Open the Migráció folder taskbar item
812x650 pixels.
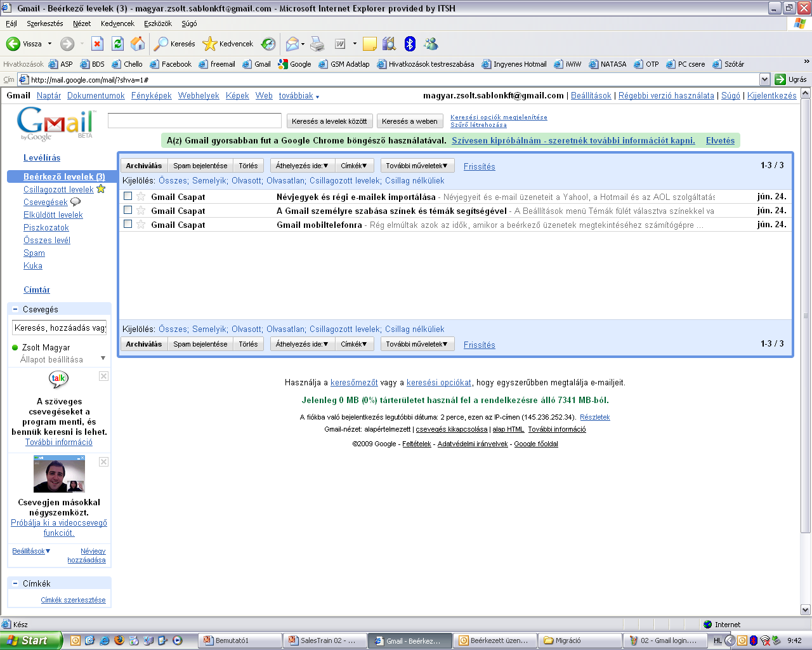pos(580,640)
